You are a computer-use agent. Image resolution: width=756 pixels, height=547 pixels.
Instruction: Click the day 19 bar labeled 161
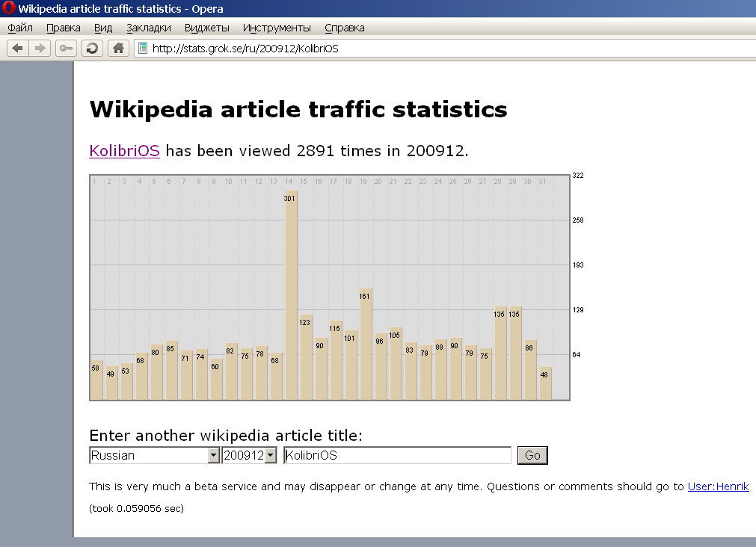pyautogui.click(x=366, y=344)
